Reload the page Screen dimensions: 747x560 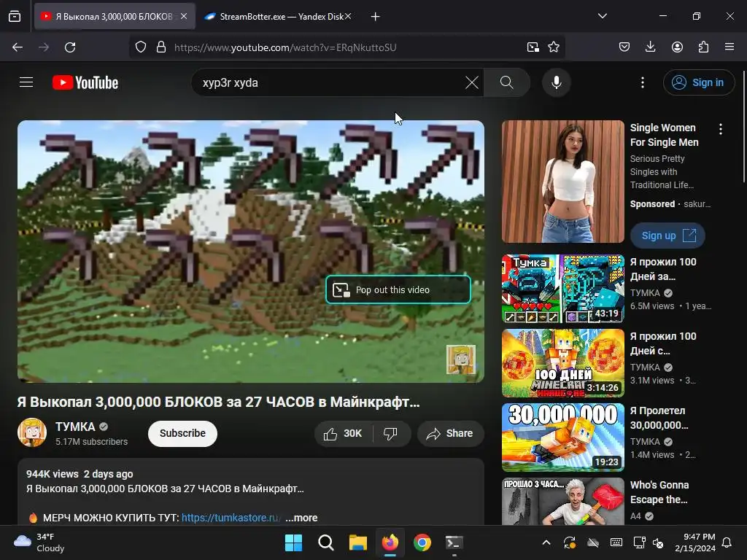[x=70, y=47]
